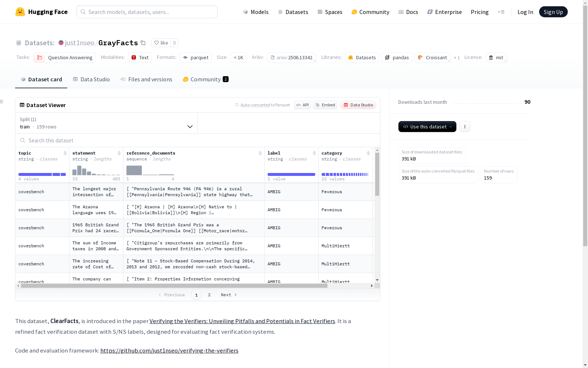Viewport: 588px width, 368px height.
Task: Click the current page 1 button
Action: coord(196,295)
